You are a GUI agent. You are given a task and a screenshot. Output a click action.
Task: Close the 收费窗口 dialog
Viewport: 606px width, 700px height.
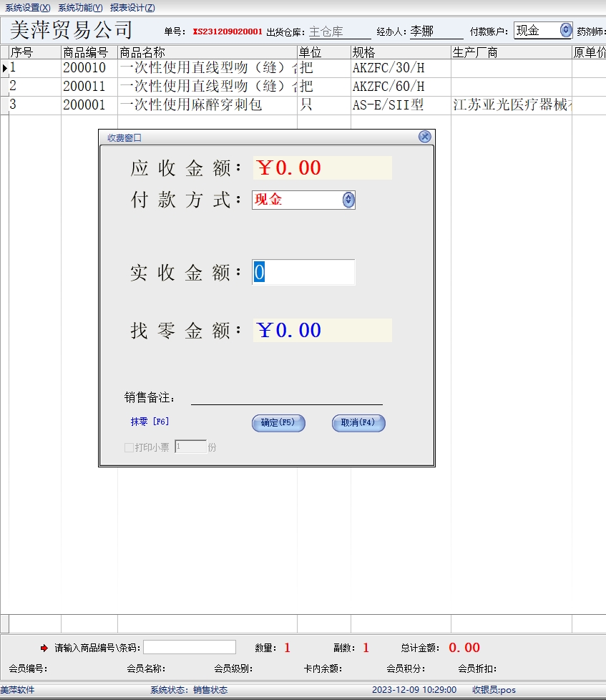pos(424,137)
